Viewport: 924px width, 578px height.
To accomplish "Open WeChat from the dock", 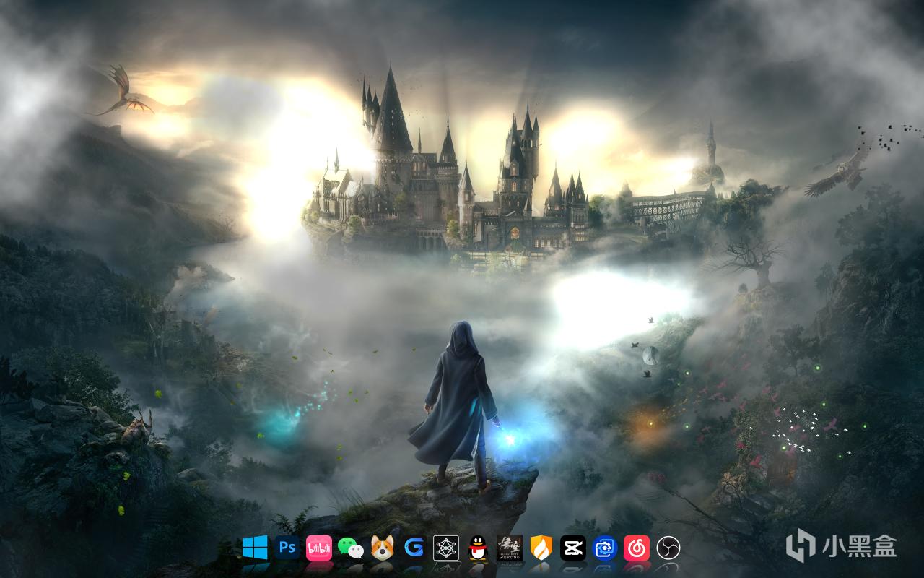I will pos(350,548).
